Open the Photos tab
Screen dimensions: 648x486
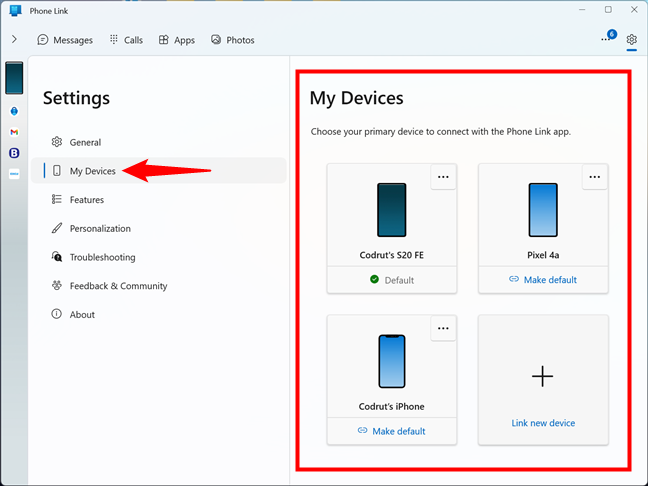click(x=233, y=40)
